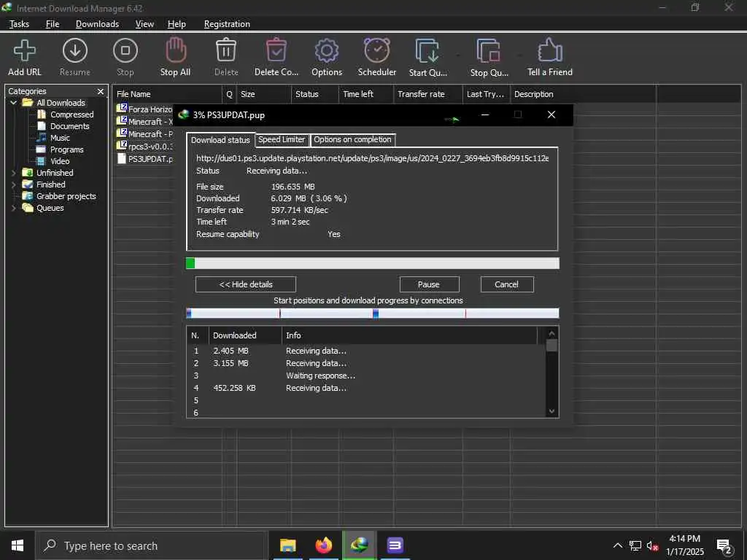
Task: Click the Stop Queue toolbar icon
Action: [x=489, y=51]
